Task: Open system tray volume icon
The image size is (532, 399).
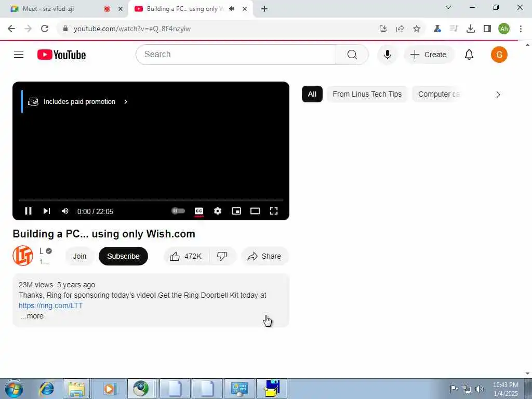Action: pyautogui.click(x=480, y=389)
